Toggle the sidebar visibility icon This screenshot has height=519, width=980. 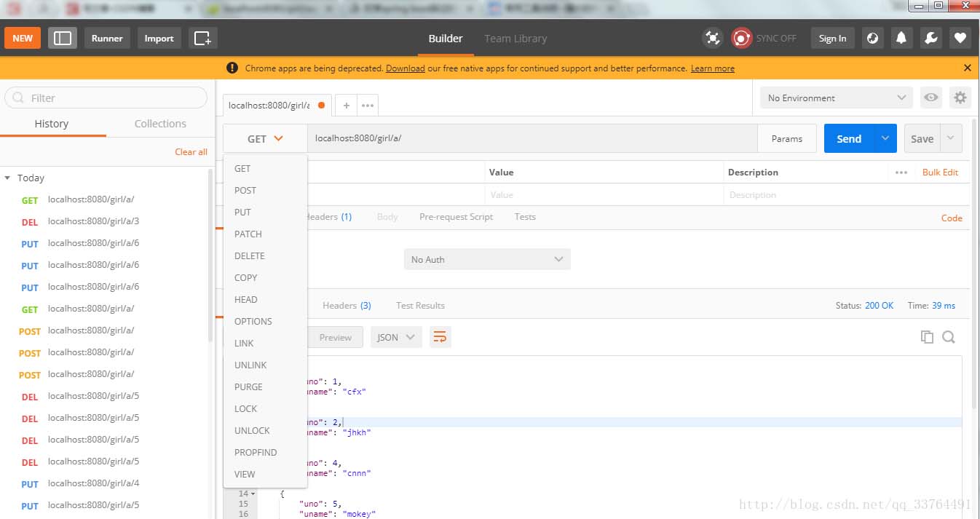pos(63,38)
